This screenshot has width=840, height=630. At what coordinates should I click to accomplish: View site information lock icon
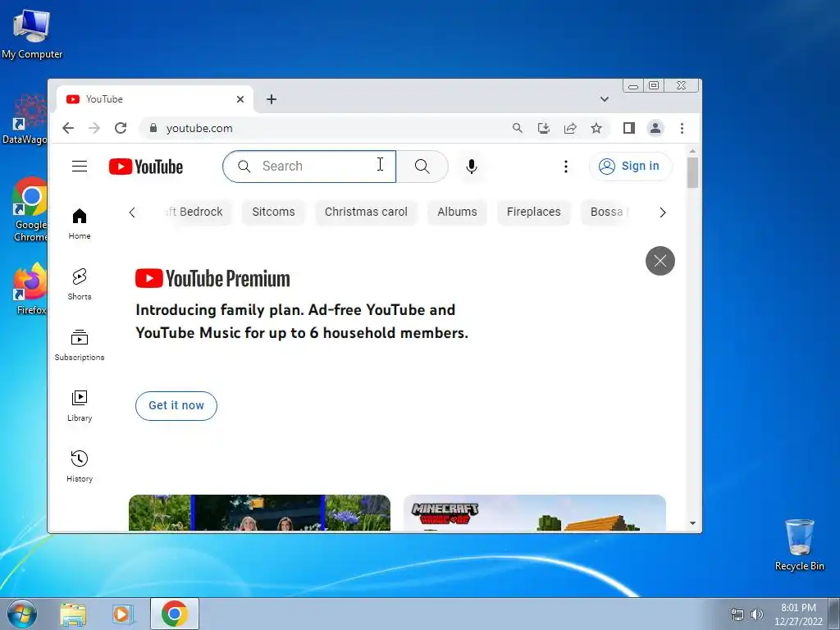click(153, 128)
